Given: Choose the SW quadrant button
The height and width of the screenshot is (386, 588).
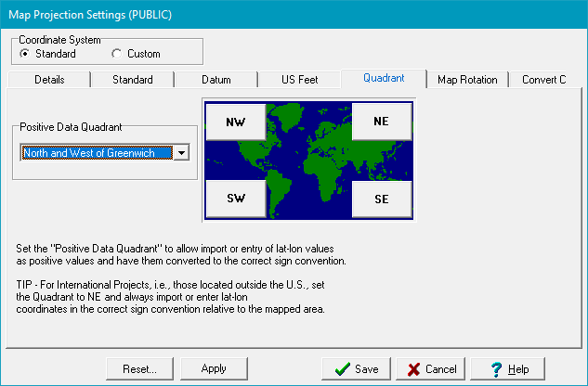Looking at the screenshot, I should coord(235,198).
